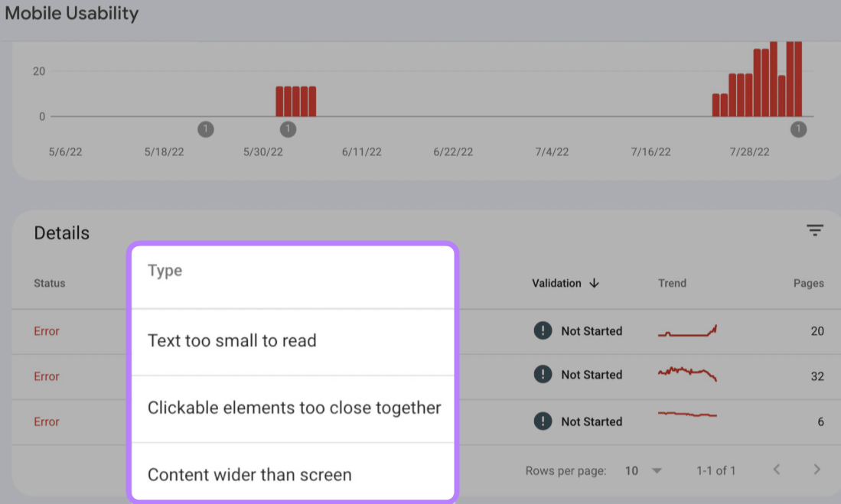Click Not Started on the first row
This screenshot has width=841, height=504.
click(591, 330)
